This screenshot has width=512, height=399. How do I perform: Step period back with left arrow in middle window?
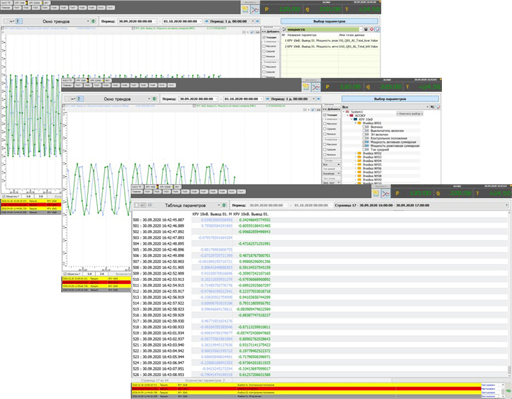tap(267, 99)
